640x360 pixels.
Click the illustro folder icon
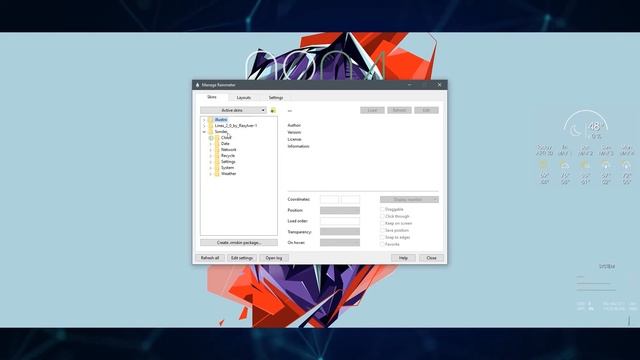click(211, 120)
